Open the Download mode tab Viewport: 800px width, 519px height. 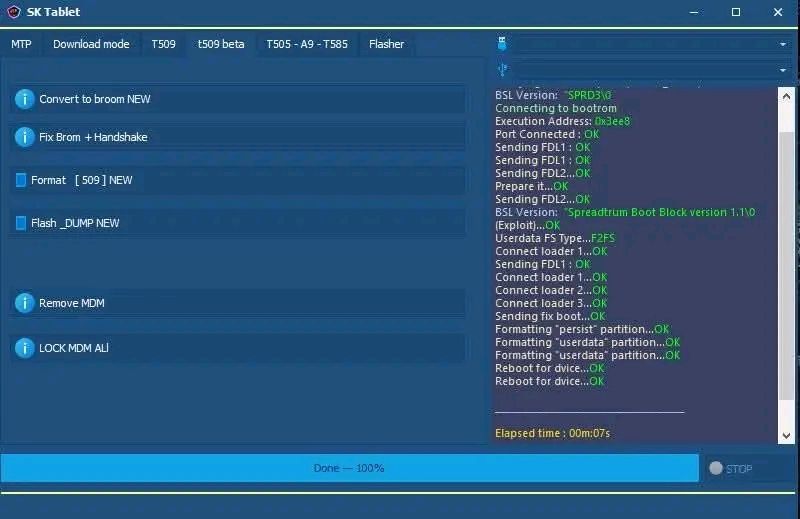coord(91,44)
